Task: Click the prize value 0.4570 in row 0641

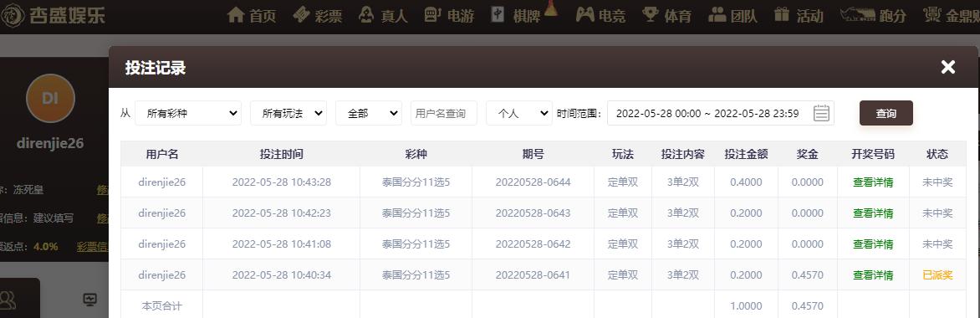Action: click(808, 274)
